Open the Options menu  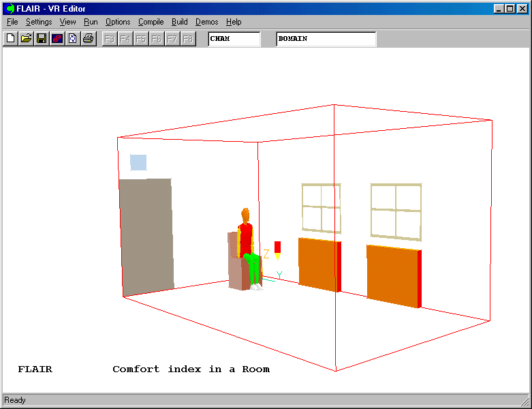tap(118, 22)
